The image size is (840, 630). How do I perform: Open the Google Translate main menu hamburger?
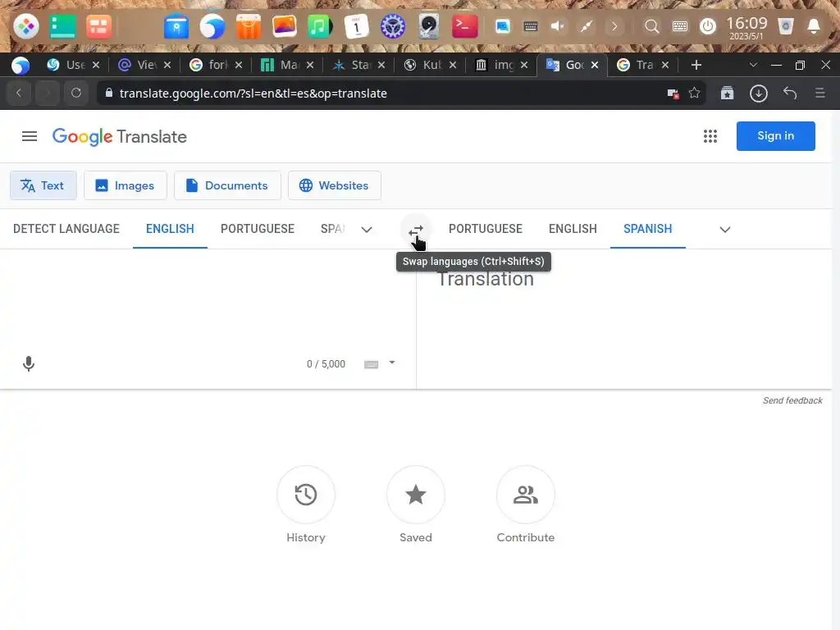pyautogui.click(x=30, y=137)
